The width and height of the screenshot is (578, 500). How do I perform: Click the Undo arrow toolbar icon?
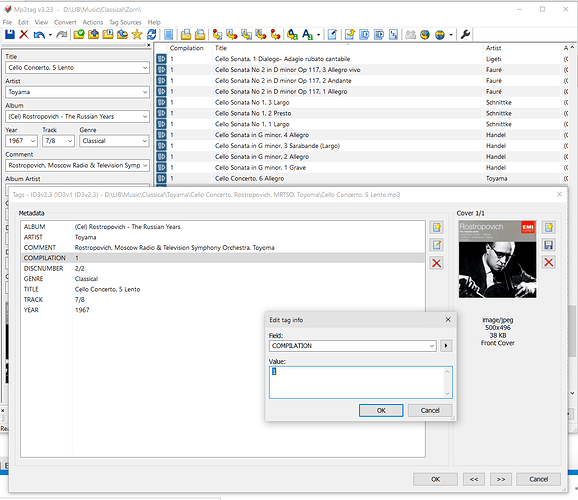coord(39,35)
